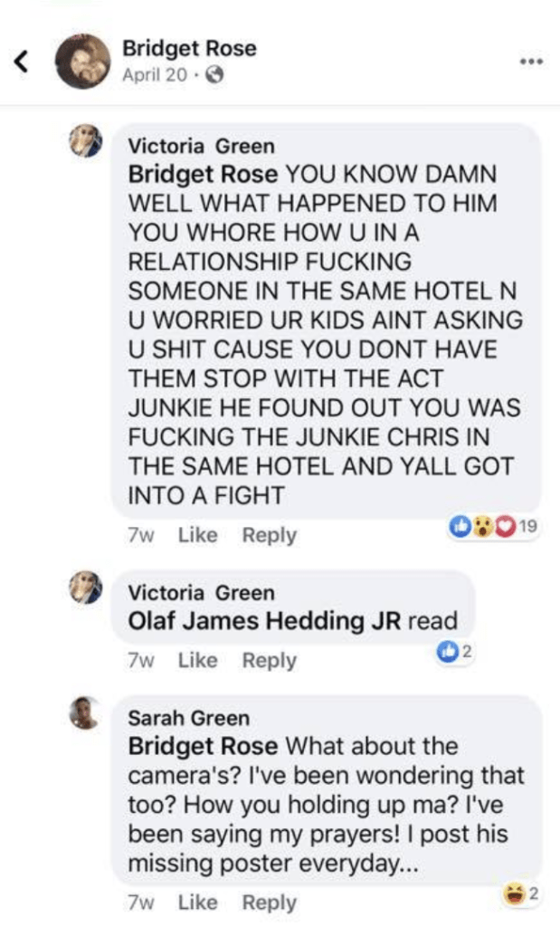The width and height of the screenshot is (560, 927).
Task: Open Bridget Rose's profile picture
Action: click(x=82, y=62)
